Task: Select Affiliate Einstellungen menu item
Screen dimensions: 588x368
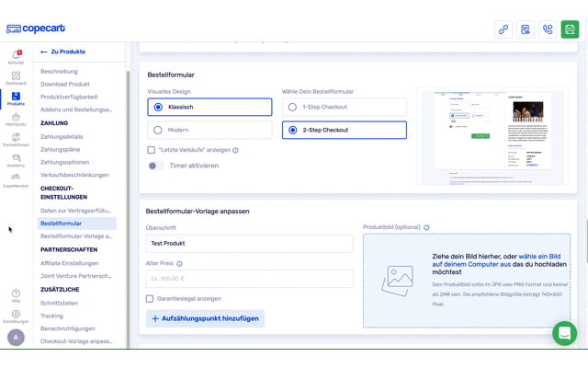Action: pos(69,263)
